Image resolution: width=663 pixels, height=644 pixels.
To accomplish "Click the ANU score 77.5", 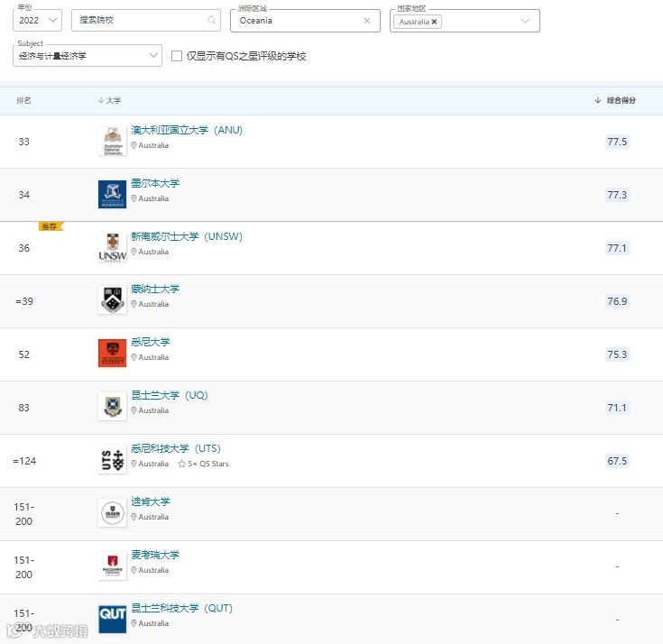I will (x=617, y=142).
